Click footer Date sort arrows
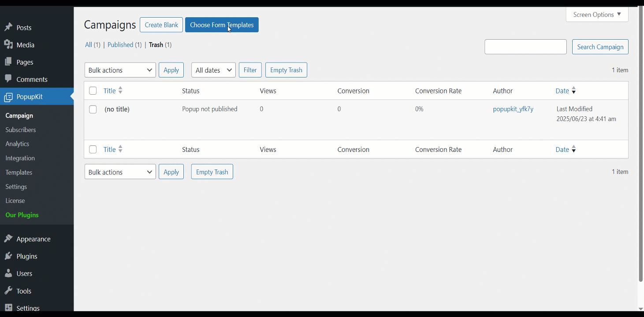 573,149
